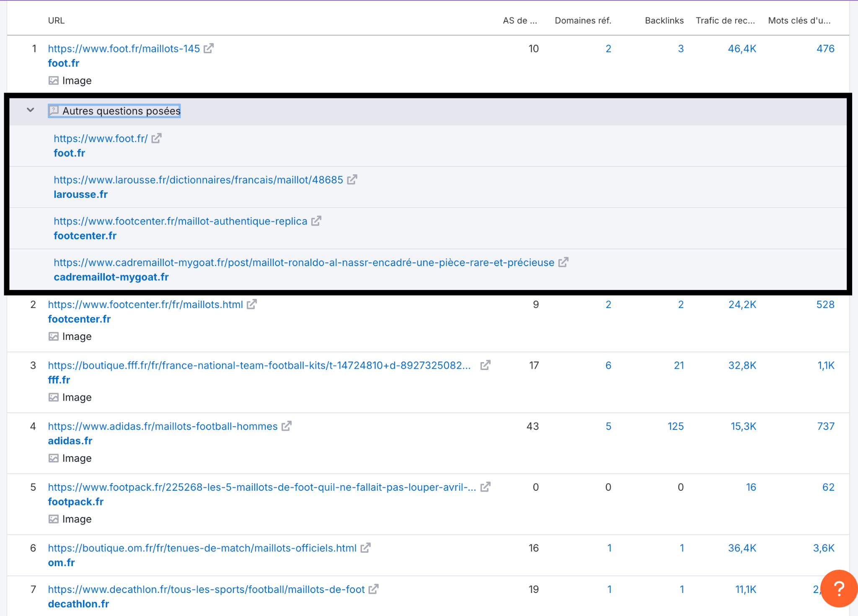Click traffic value 16 for footpack.fr
Screen dimensions: 858x616
(751, 487)
